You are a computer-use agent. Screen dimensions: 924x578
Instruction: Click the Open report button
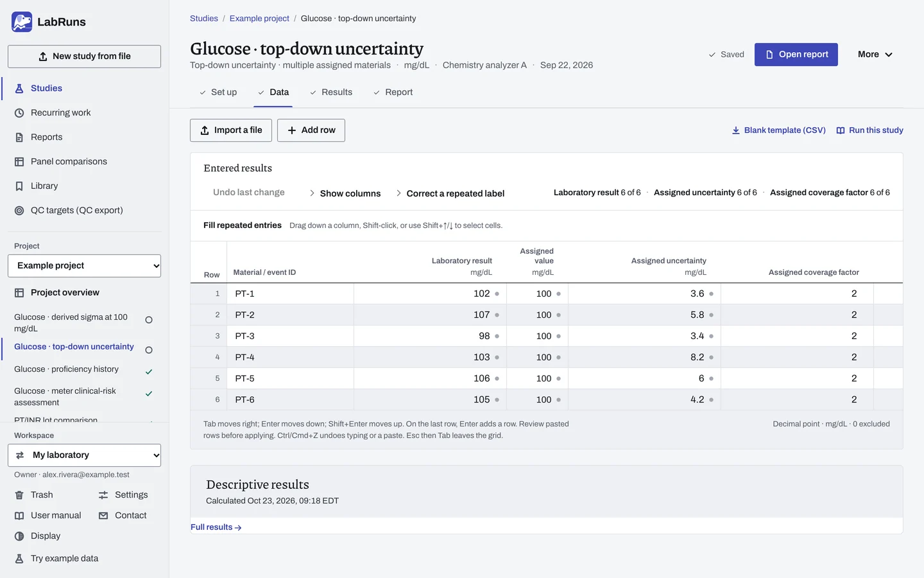(796, 55)
